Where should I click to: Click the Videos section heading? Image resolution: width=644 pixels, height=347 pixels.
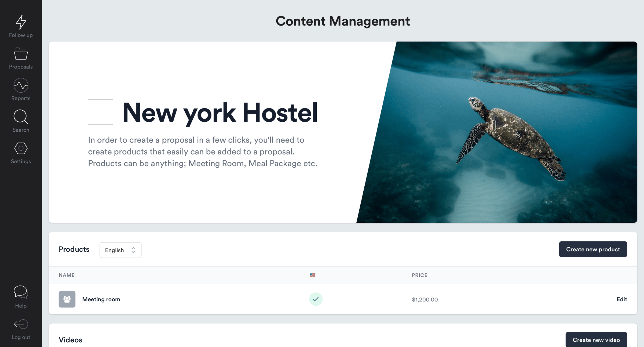click(x=71, y=340)
